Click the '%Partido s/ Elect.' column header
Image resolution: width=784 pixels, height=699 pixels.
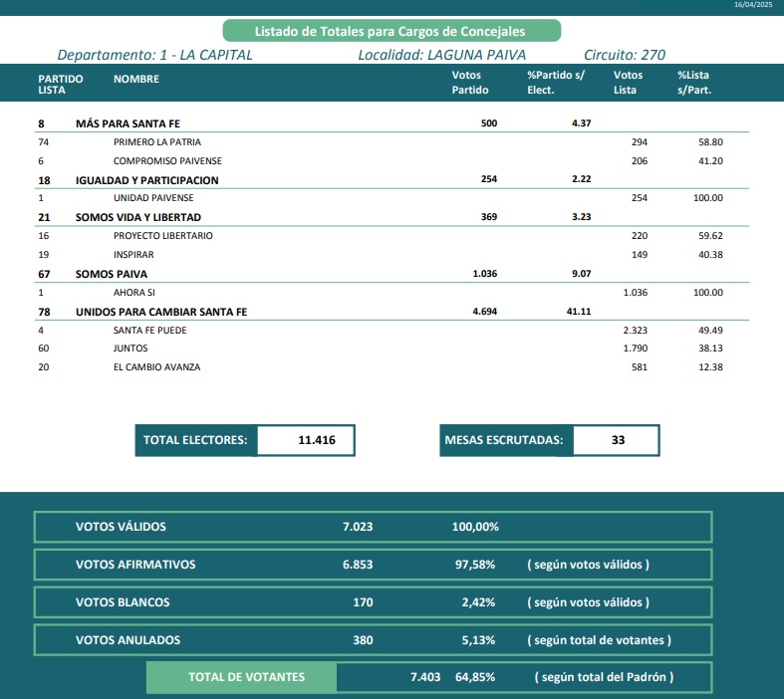pos(556,82)
